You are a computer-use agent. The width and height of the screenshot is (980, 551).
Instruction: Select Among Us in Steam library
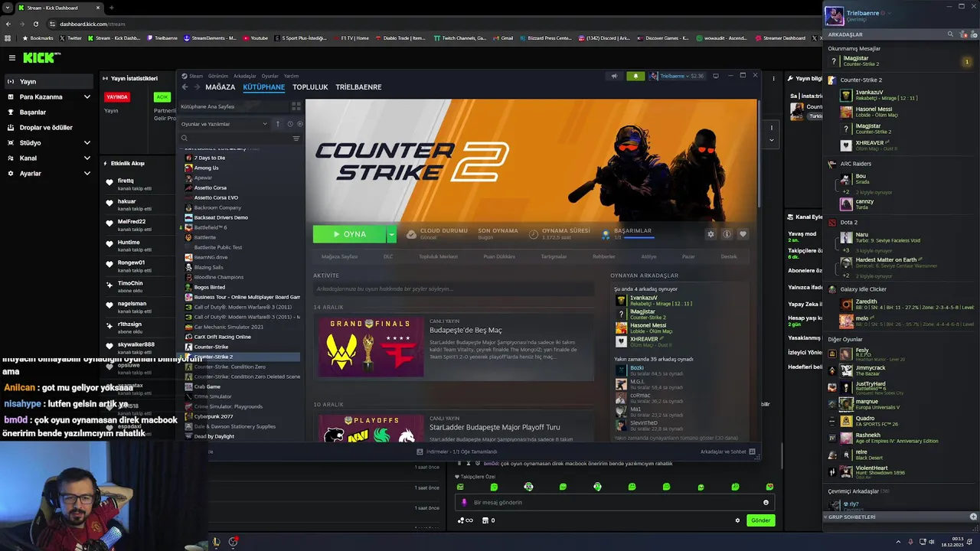[206, 168]
